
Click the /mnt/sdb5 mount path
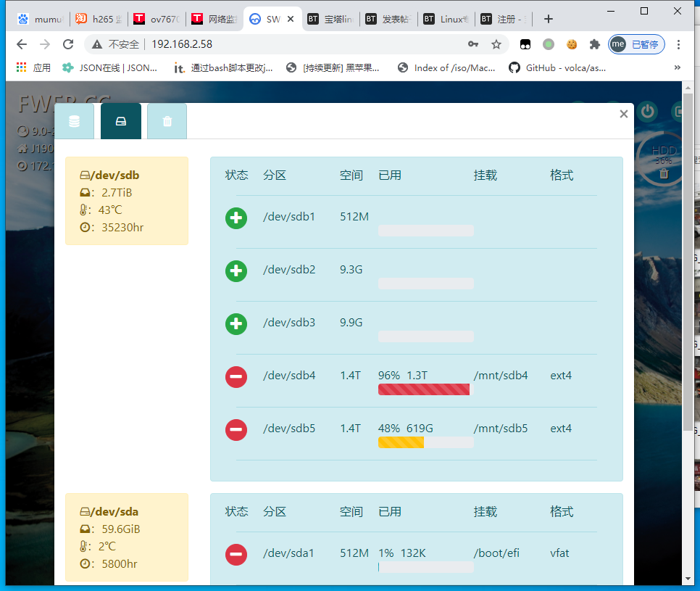tap(501, 429)
